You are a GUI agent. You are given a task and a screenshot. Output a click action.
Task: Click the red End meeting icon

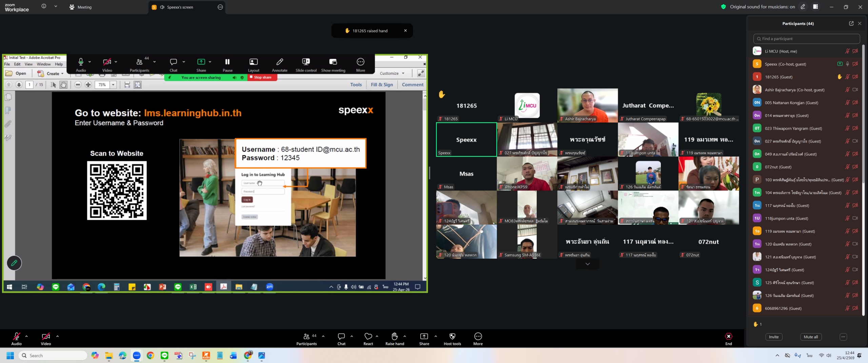[728, 336]
